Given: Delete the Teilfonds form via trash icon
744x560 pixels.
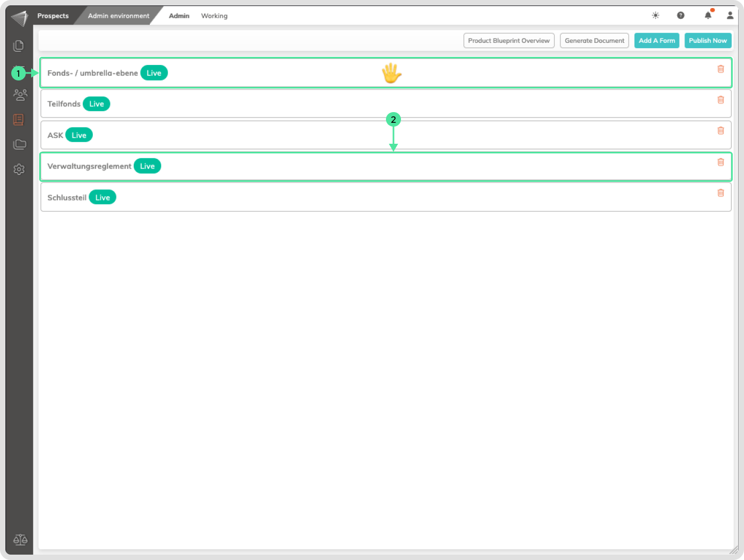Looking at the screenshot, I should click(x=720, y=100).
